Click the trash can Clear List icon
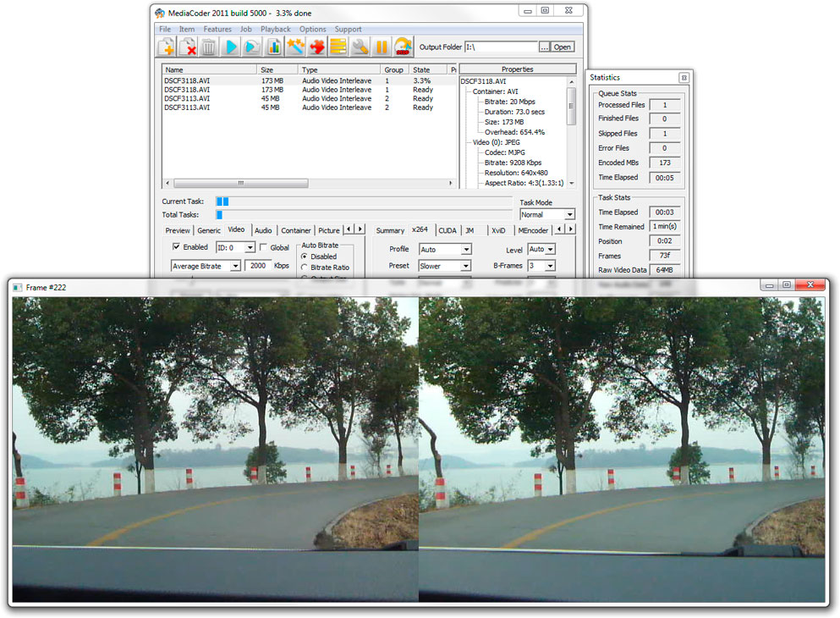 click(x=209, y=47)
